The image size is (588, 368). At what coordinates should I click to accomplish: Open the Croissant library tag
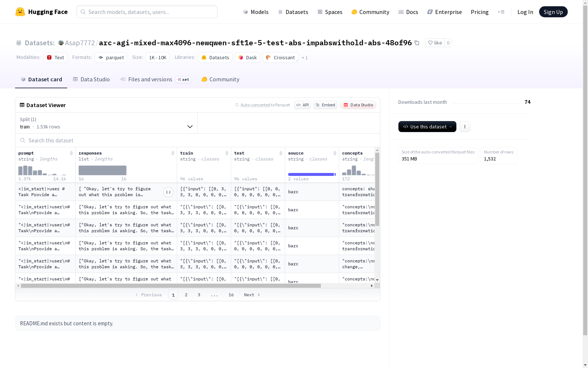click(x=280, y=57)
